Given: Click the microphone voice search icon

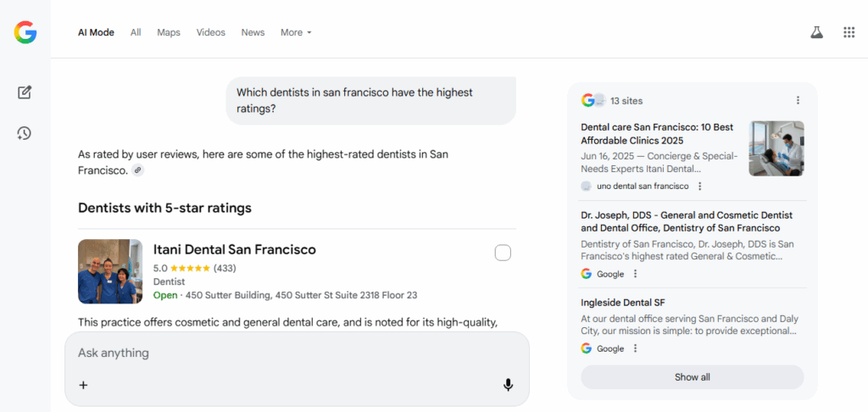Looking at the screenshot, I should (x=508, y=385).
